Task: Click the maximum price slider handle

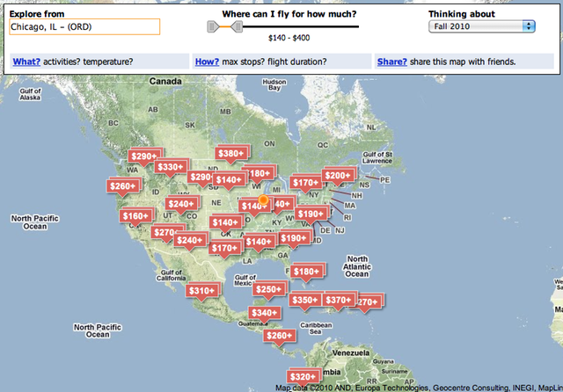Action: pos(237,26)
